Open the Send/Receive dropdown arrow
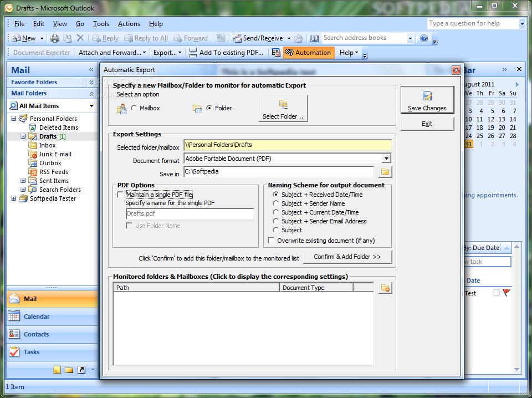Screen dimensions: 532x398 (x=289, y=38)
